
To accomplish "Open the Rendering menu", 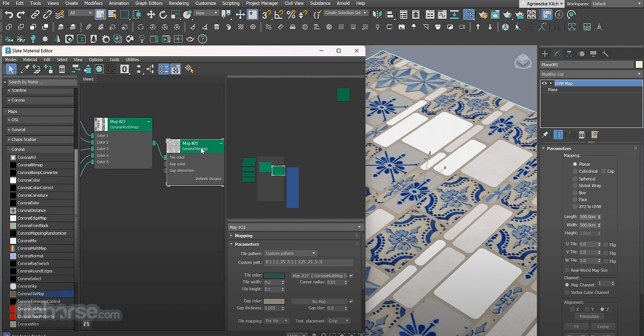I will coord(179,3).
